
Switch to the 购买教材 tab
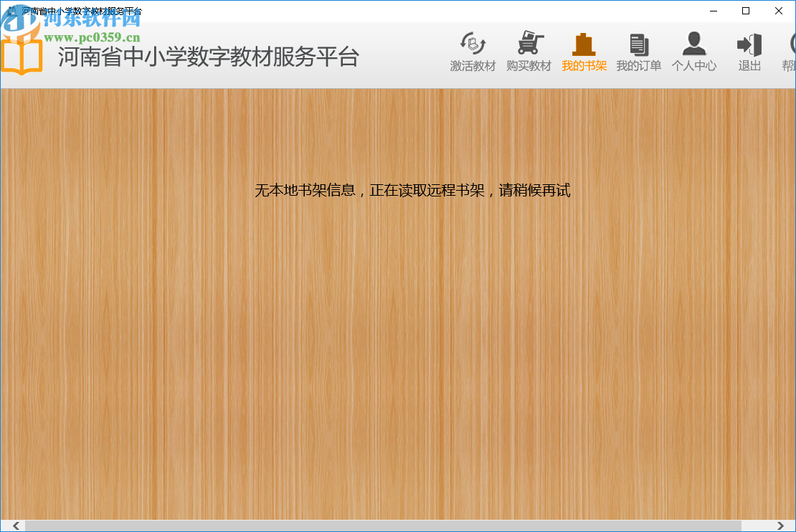click(x=529, y=65)
